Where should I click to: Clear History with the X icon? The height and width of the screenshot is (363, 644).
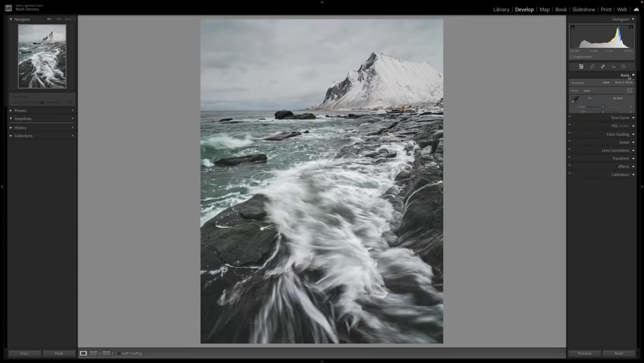tap(72, 128)
